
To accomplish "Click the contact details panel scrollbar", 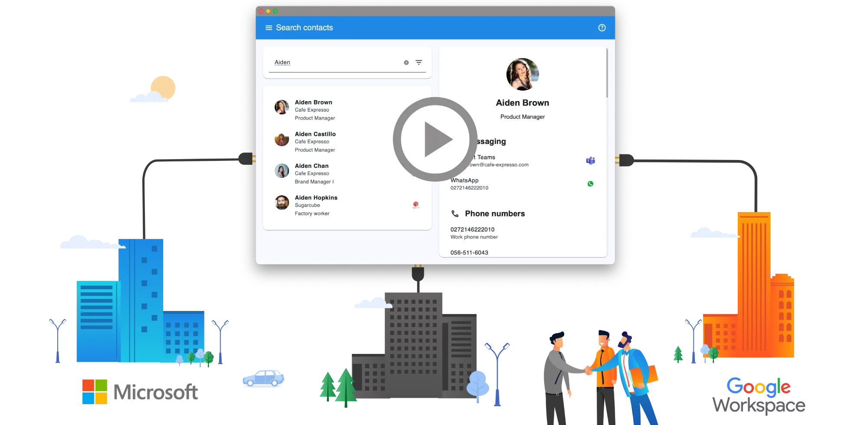I will [x=607, y=74].
